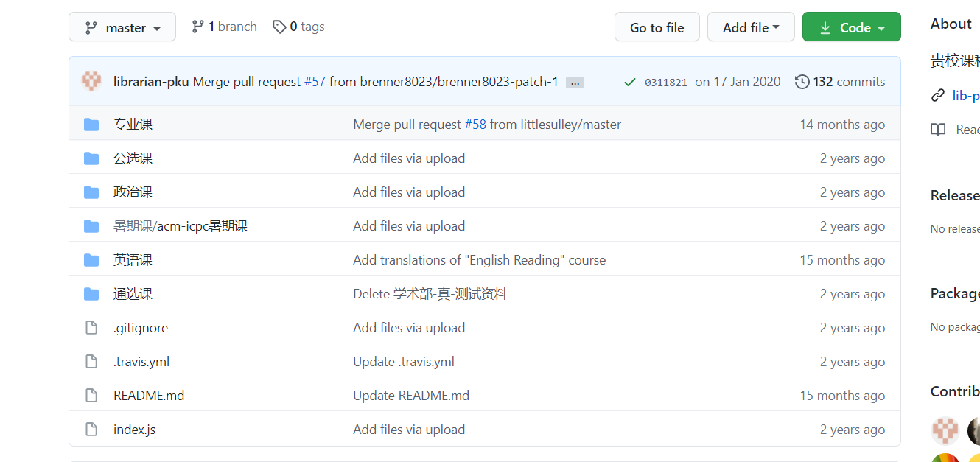Open the master branch selector dropdown
The width and height of the screenshot is (980, 462).
122,26
